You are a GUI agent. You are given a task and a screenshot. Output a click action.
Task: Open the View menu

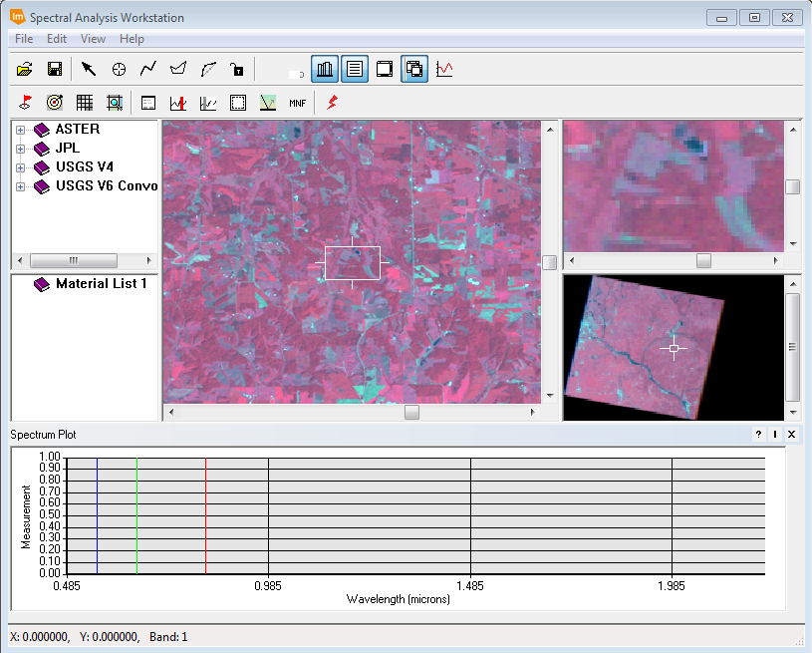point(93,39)
